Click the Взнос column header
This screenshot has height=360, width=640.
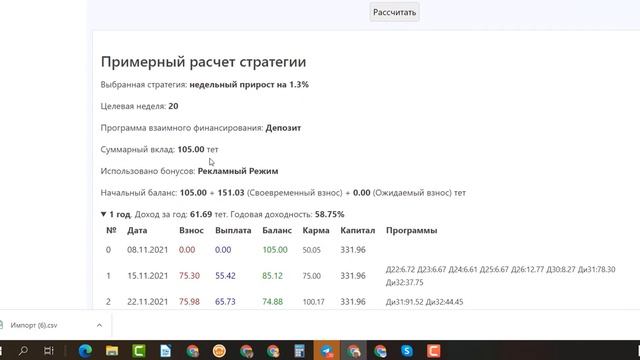191,230
